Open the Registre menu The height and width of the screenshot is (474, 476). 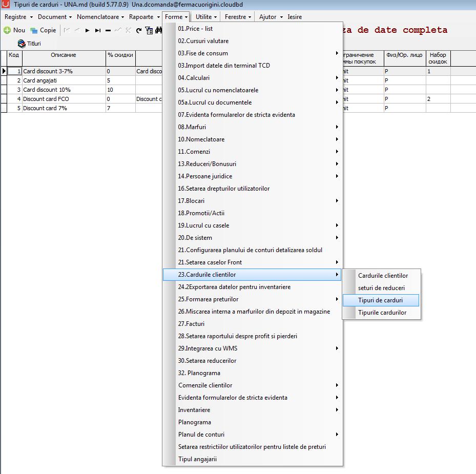pos(15,17)
